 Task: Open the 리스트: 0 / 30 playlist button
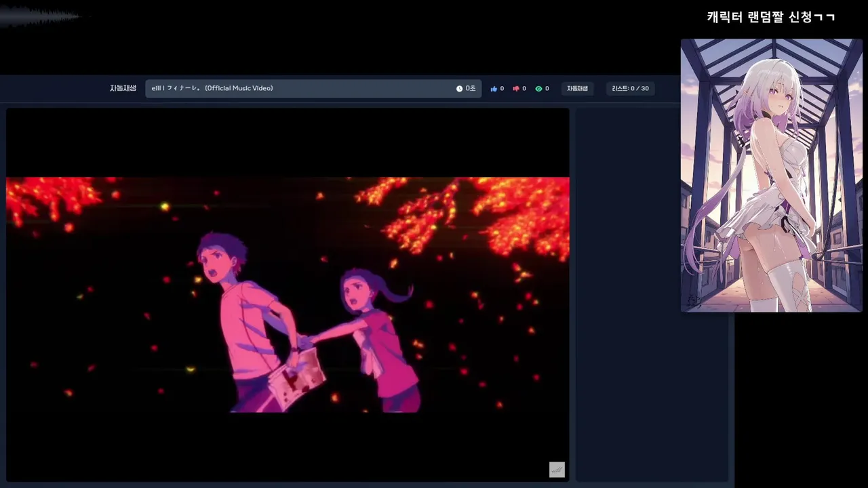coord(630,89)
